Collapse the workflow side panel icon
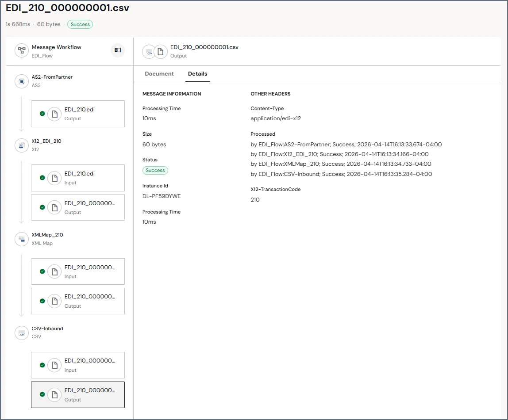The image size is (508, 420). click(x=118, y=50)
